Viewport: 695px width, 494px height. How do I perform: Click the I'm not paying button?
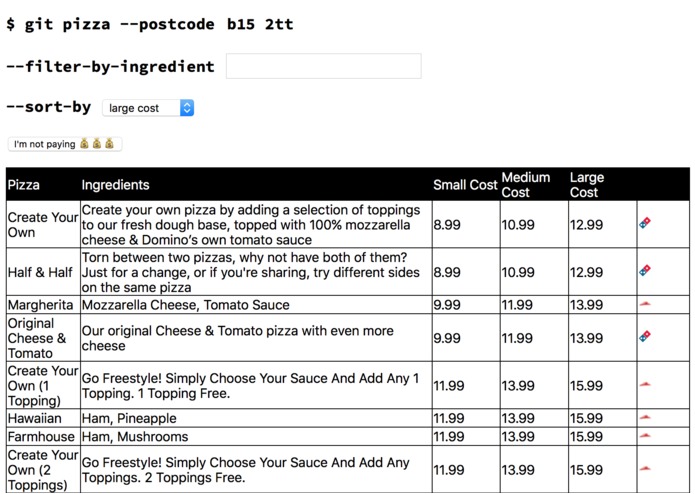(65, 144)
